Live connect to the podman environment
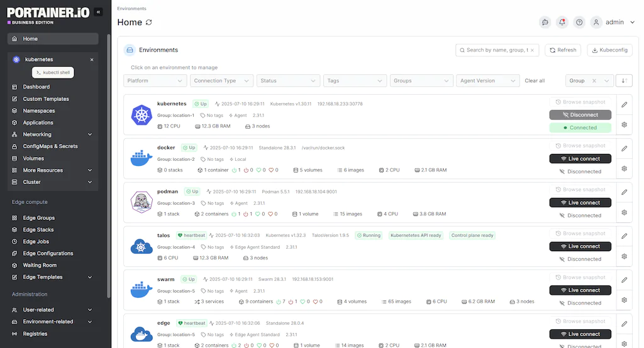This screenshot has height=348, width=644. pos(580,203)
